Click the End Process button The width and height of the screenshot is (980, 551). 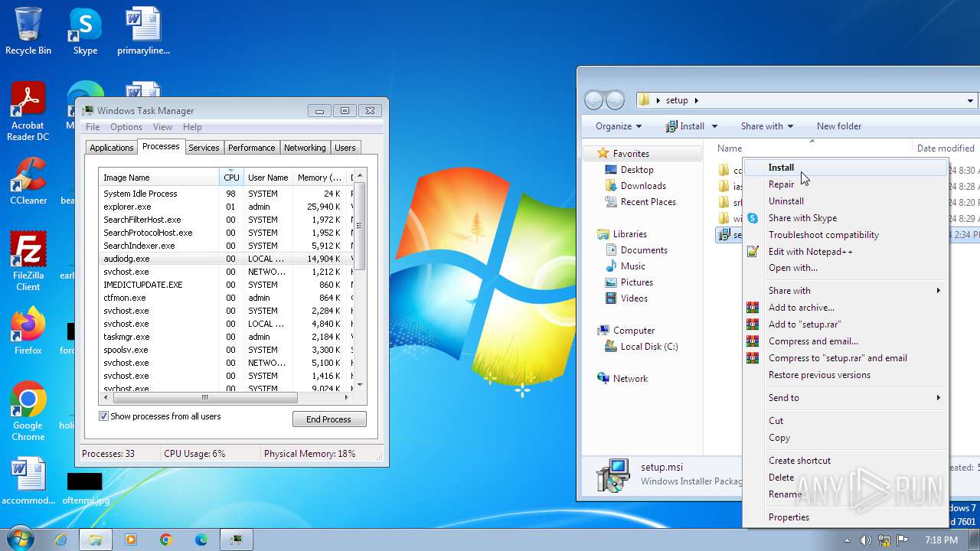(329, 419)
